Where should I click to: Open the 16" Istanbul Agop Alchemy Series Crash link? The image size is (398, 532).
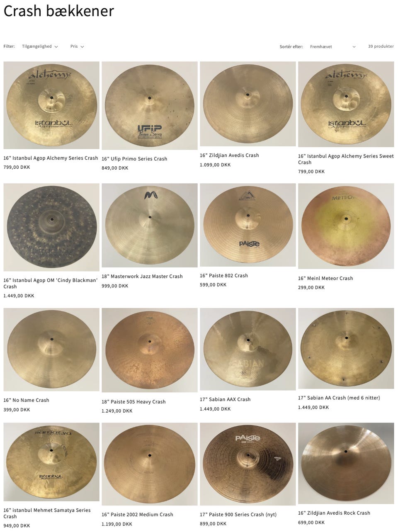point(51,158)
